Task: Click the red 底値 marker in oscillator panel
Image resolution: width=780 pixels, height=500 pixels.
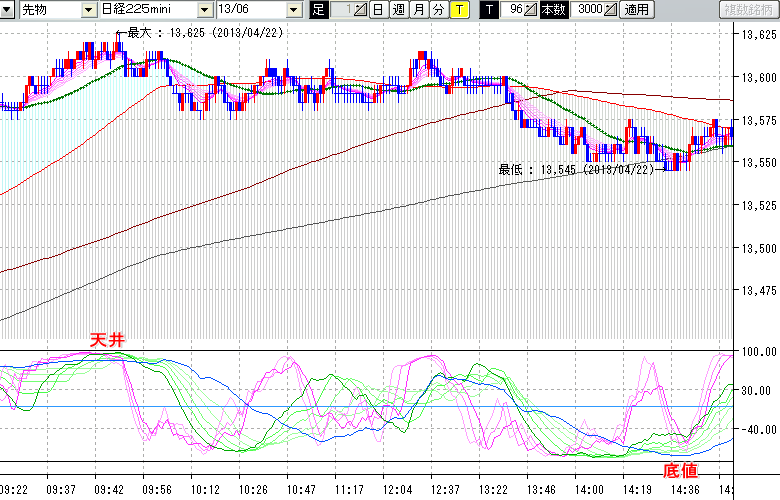Action: [680, 469]
